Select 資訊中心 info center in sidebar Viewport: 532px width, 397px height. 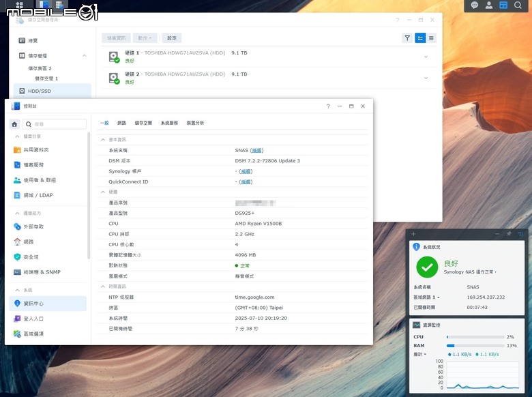click(x=48, y=304)
